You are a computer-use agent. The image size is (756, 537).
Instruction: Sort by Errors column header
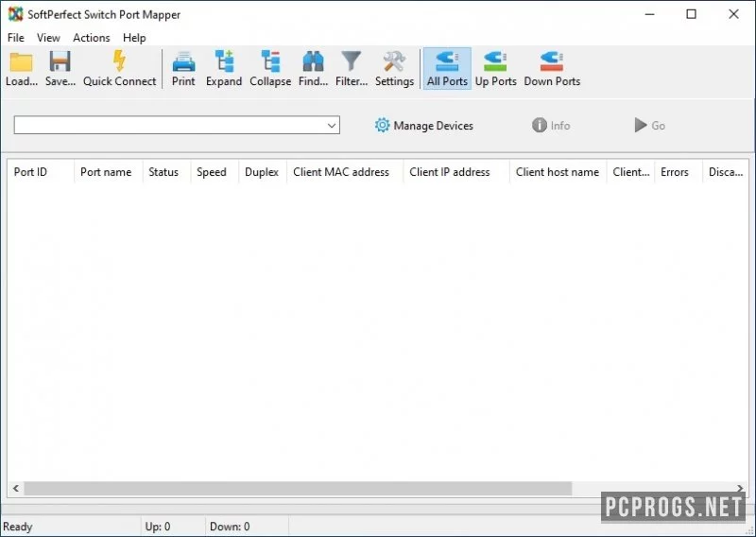679,172
